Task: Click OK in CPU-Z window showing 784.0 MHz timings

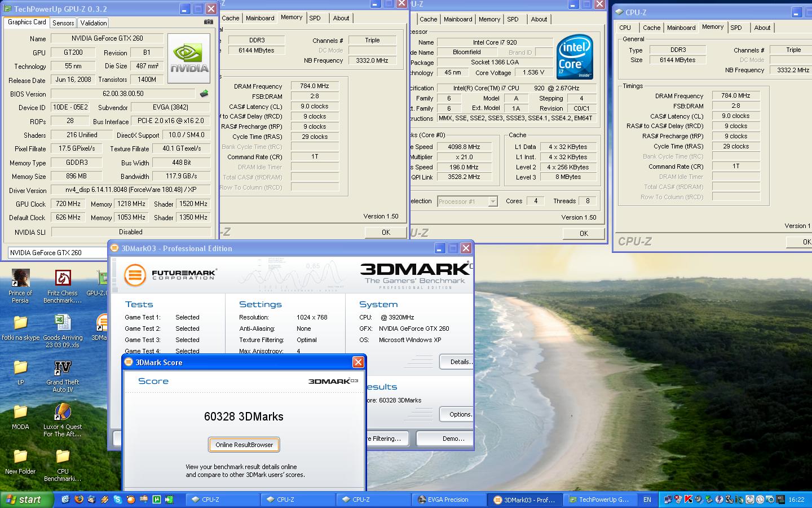Action: click(386, 232)
